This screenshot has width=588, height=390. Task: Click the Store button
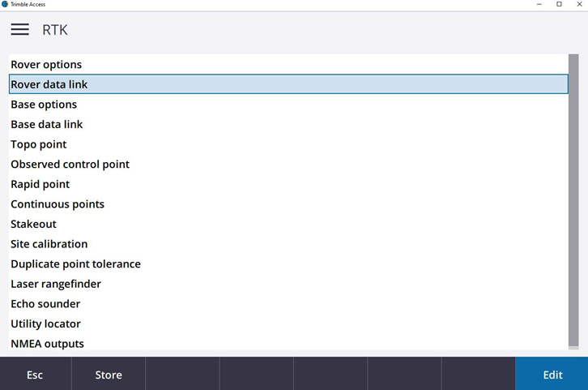[109, 375]
